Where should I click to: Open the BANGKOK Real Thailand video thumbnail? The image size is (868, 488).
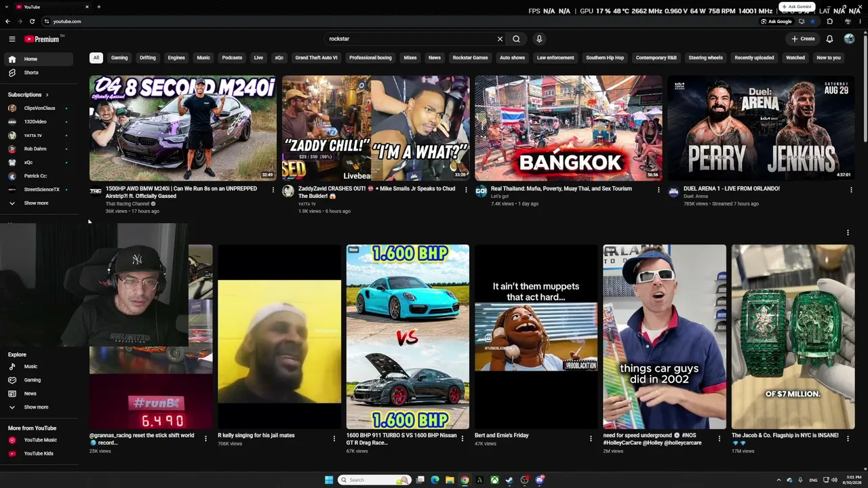tap(568, 128)
